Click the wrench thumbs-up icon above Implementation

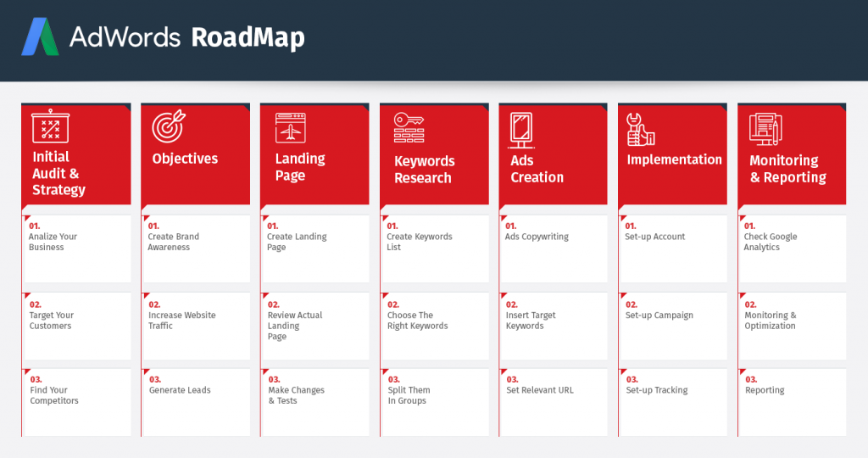coord(641,129)
